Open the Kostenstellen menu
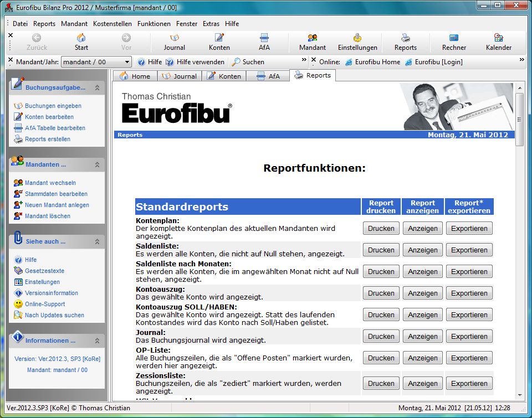Image resolution: width=532 pixels, height=418 pixels. coord(112,24)
